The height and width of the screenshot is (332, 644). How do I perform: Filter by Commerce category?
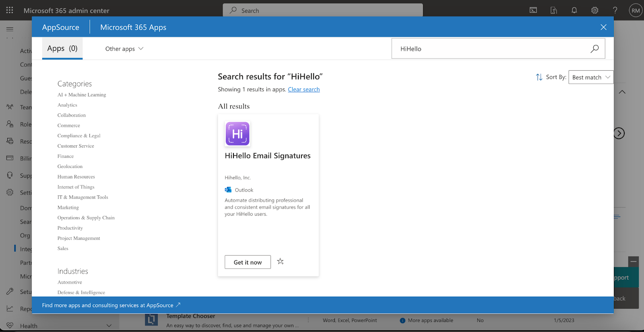(69, 125)
